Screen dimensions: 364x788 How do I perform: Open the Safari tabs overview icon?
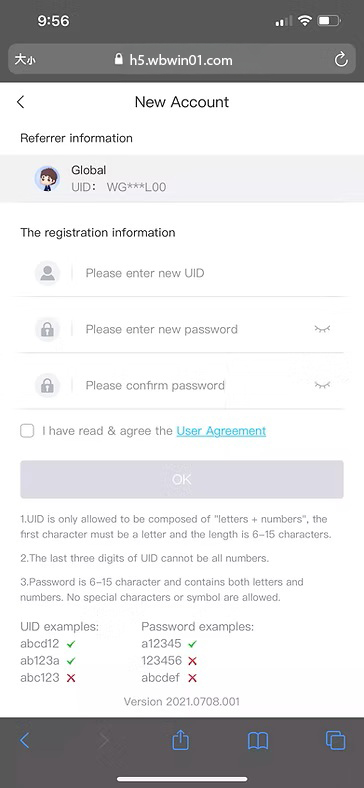tap(335, 740)
